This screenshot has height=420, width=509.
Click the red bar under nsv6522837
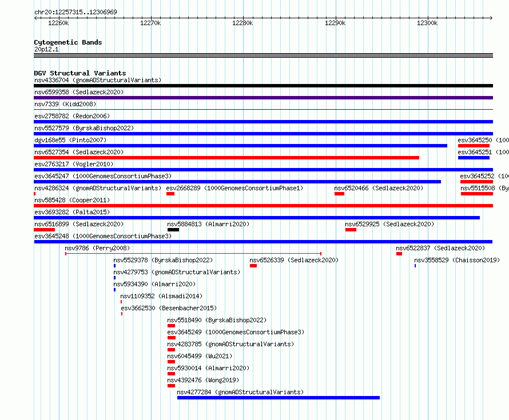(x=399, y=254)
